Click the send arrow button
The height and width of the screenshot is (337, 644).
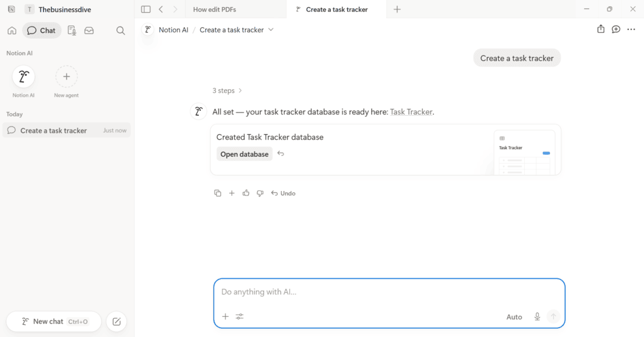click(554, 316)
